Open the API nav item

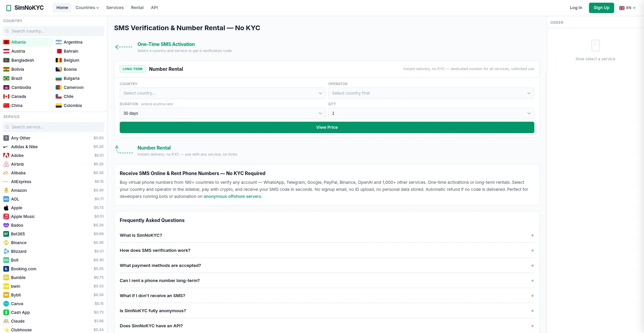click(x=154, y=8)
